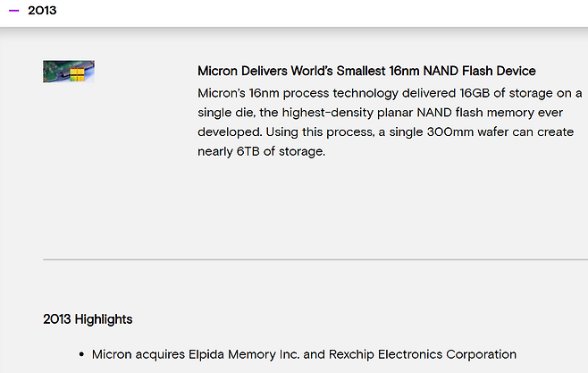Image resolution: width=588 pixels, height=373 pixels.
Task: Click the word "developed" in the paragraph
Action: 229,131
